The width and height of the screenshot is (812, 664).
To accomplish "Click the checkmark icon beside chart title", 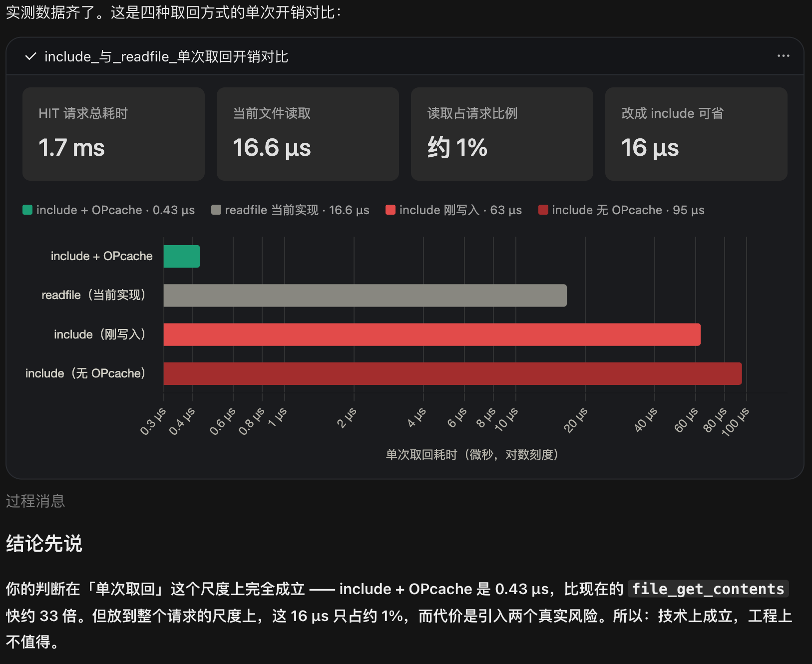I will click(x=30, y=56).
